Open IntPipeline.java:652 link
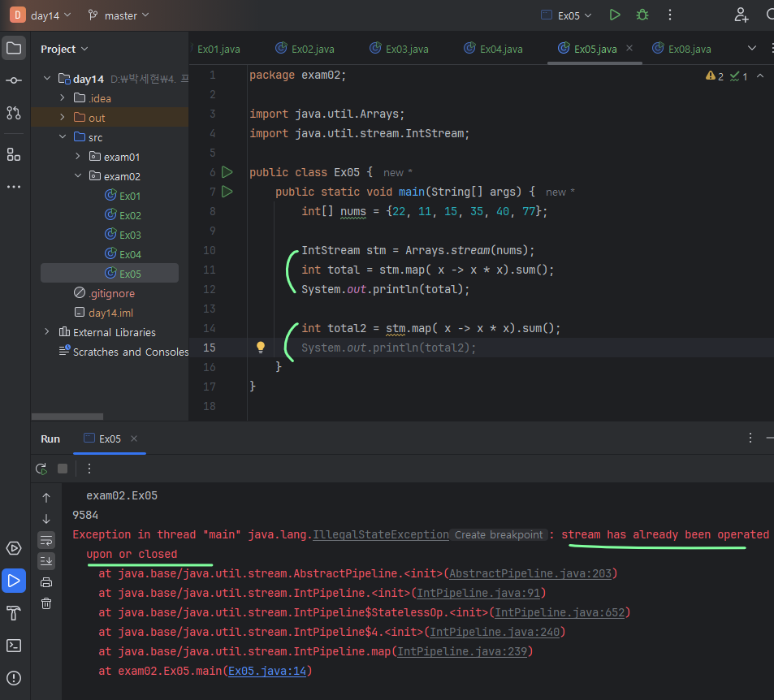 coord(560,612)
